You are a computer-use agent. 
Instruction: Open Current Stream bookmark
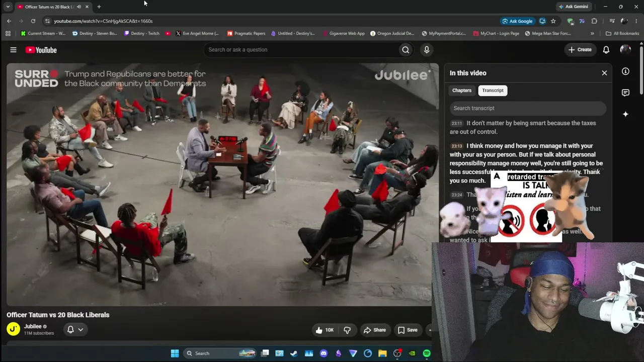pyautogui.click(x=43, y=34)
